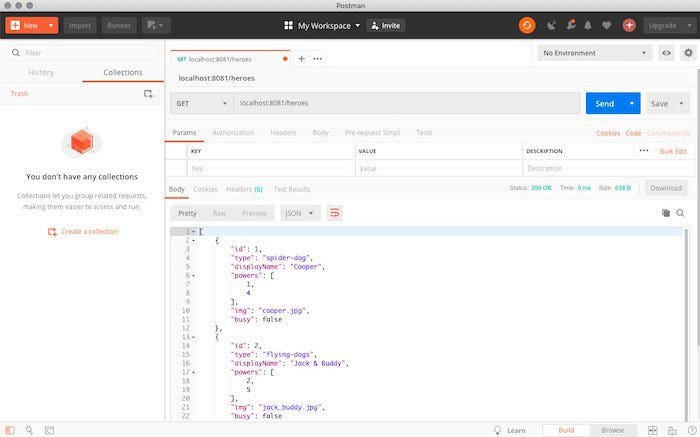Open the notifications bell icon

point(588,25)
